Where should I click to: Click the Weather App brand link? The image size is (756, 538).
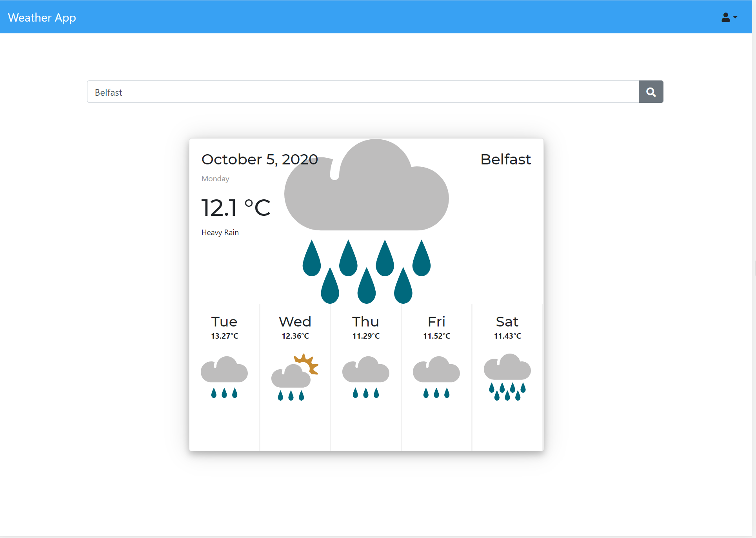tap(42, 18)
